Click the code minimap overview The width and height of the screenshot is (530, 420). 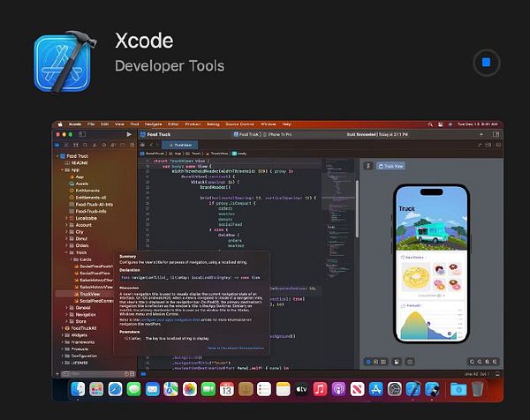[338, 220]
